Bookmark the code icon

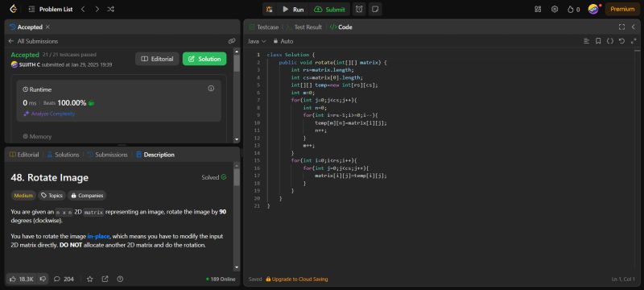coord(598,41)
